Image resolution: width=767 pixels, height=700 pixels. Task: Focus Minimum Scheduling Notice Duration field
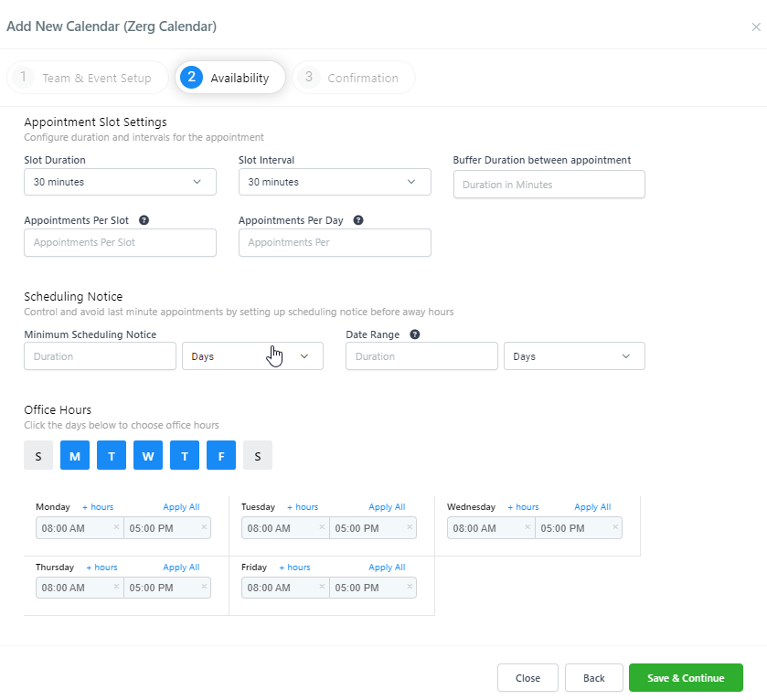coord(100,355)
